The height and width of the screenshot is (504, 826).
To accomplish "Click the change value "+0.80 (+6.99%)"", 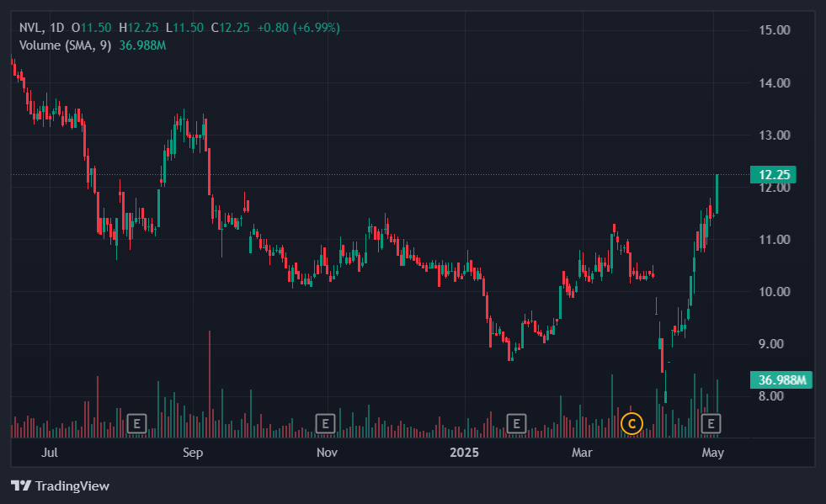I will 299,28.
